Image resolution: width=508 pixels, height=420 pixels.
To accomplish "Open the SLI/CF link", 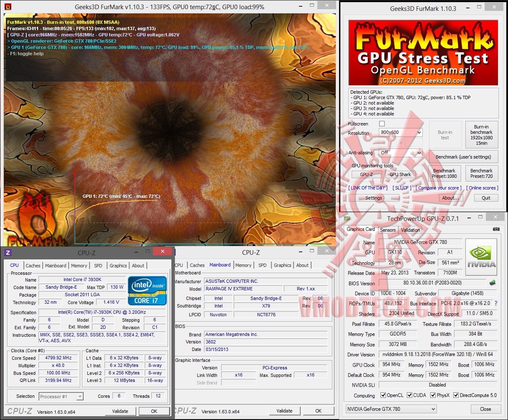I will pos(402,188).
